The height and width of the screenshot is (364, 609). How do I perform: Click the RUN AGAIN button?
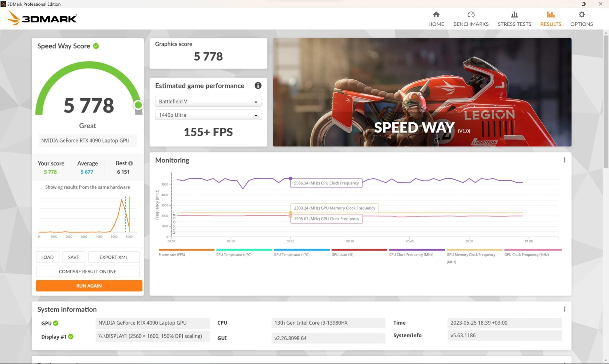click(89, 286)
